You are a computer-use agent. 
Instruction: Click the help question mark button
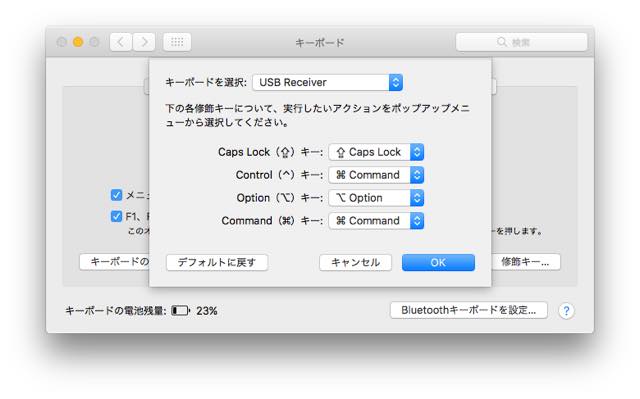[x=566, y=311]
